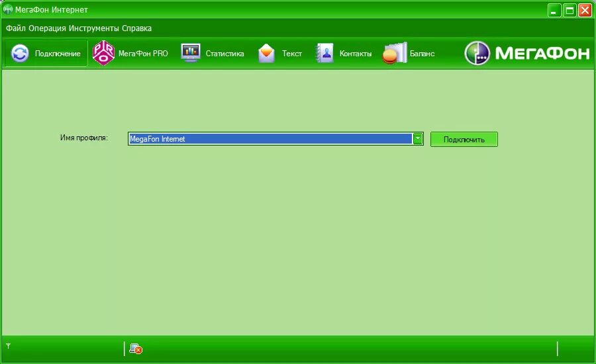The image size is (596, 364).
Task: Check the Баланс balance section
Action: pyautogui.click(x=409, y=53)
